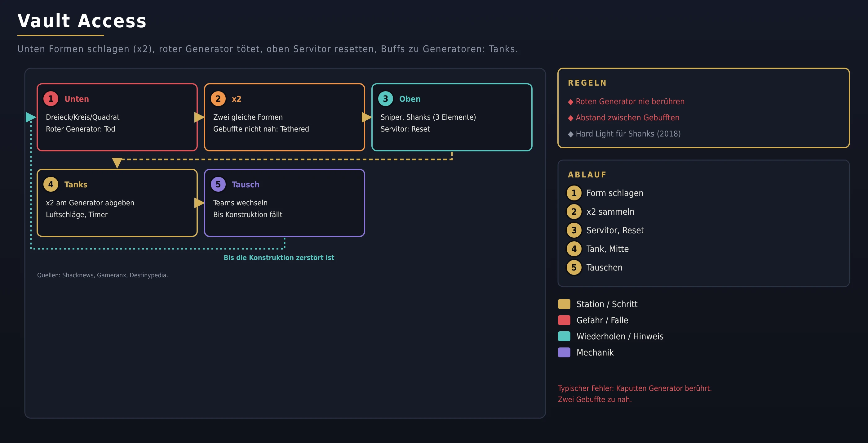This screenshot has height=443, width=868.
Task: Click the red number 1 badge beside Unten
Action: point(51,99)
